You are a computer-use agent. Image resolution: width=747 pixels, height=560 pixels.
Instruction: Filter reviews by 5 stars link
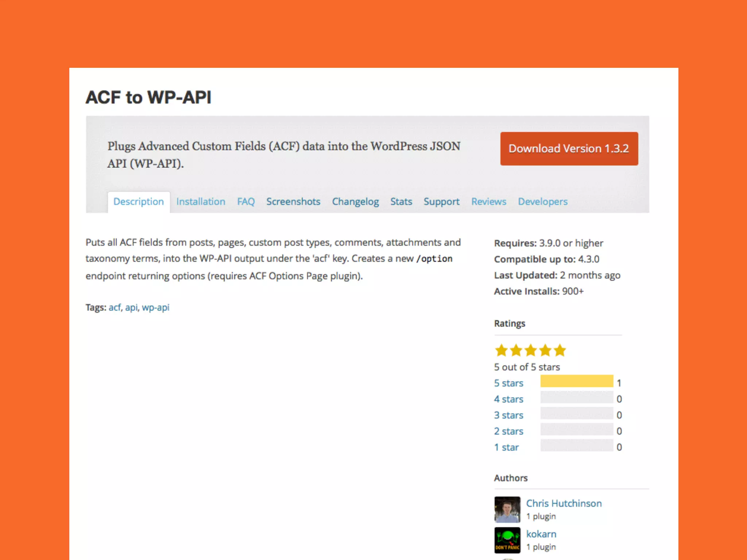[508, 383]
